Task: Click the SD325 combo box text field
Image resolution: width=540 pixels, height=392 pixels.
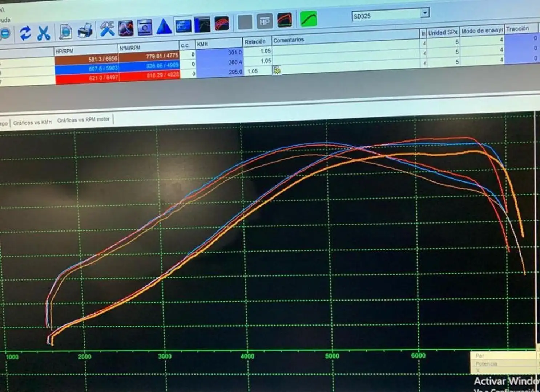Action: point(385,16)
